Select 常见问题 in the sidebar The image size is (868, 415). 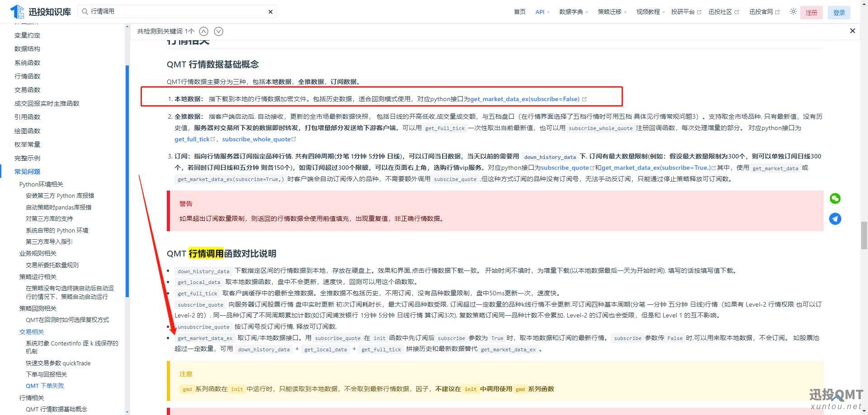27,172
